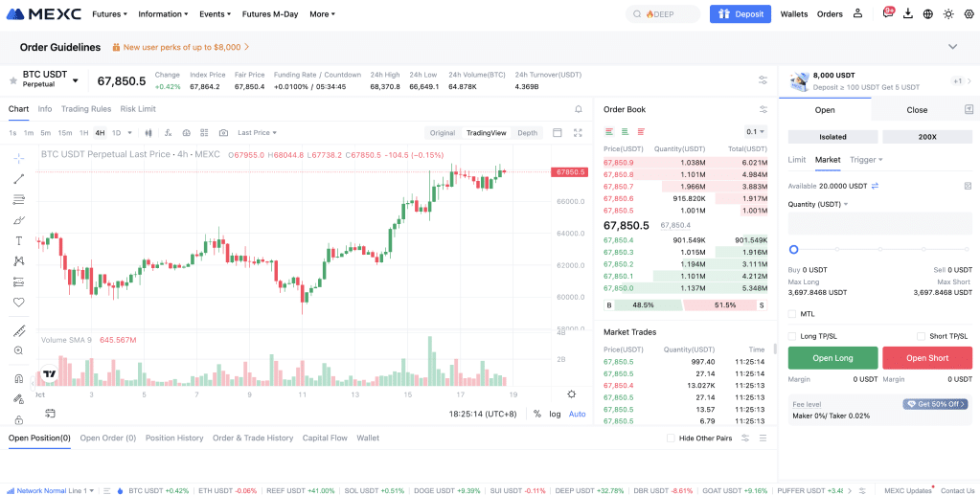Switch to the Info tab
This screenshot has width=980, height=495.
tap(45, 109)
